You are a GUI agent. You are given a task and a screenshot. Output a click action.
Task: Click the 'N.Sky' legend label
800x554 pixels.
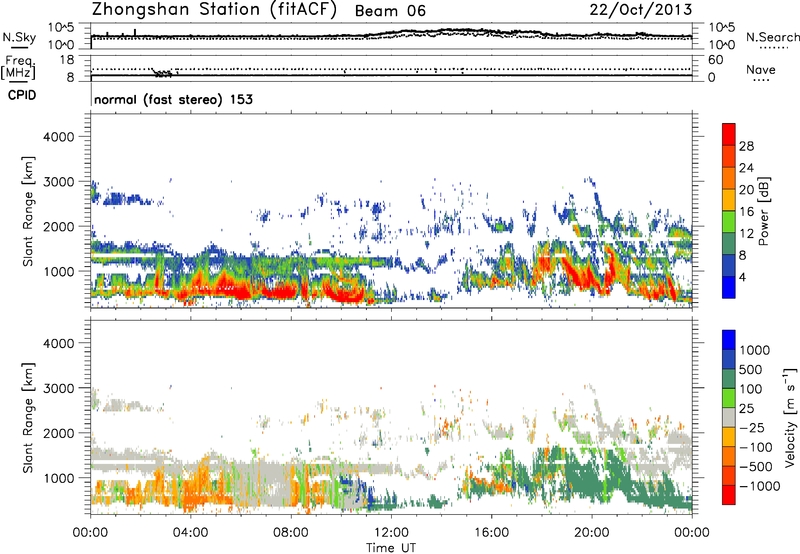[19, 37]
